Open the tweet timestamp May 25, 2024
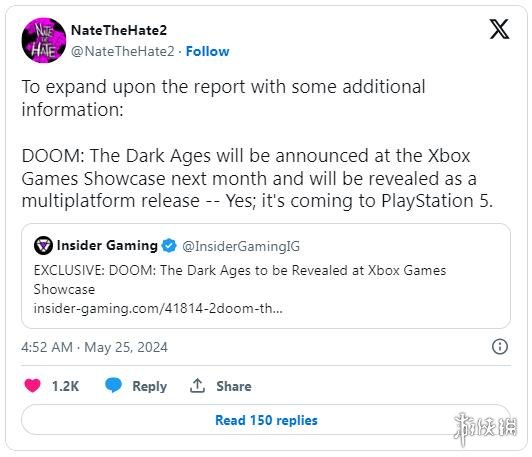 [94, 347]
